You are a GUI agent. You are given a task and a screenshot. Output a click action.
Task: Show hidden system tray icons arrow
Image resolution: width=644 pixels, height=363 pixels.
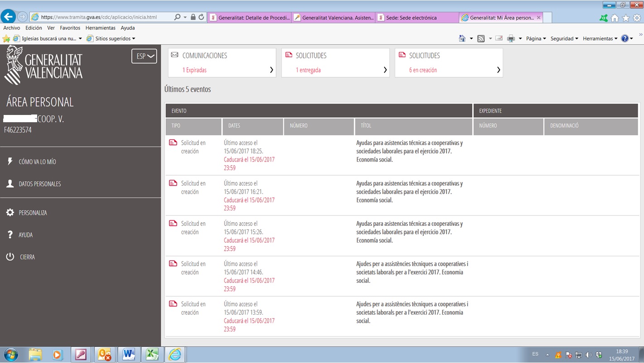point(548,355)
